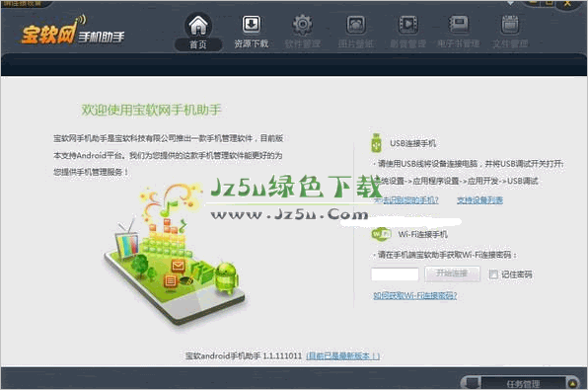Image resolution: width=588 pixels, height=390 pixels.
Task: Open the 资源下载 resource download section
Action: pyautogui.click(x=252, y=32)
